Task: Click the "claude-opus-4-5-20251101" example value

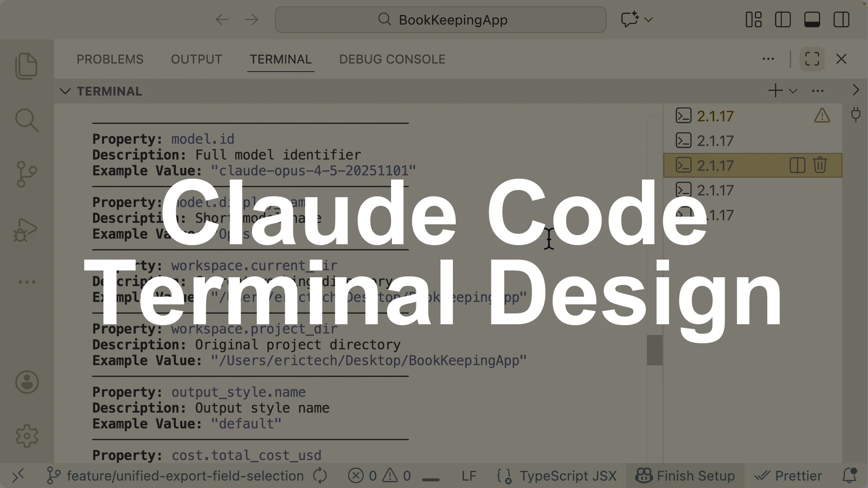Action: (x=313, y=171)
